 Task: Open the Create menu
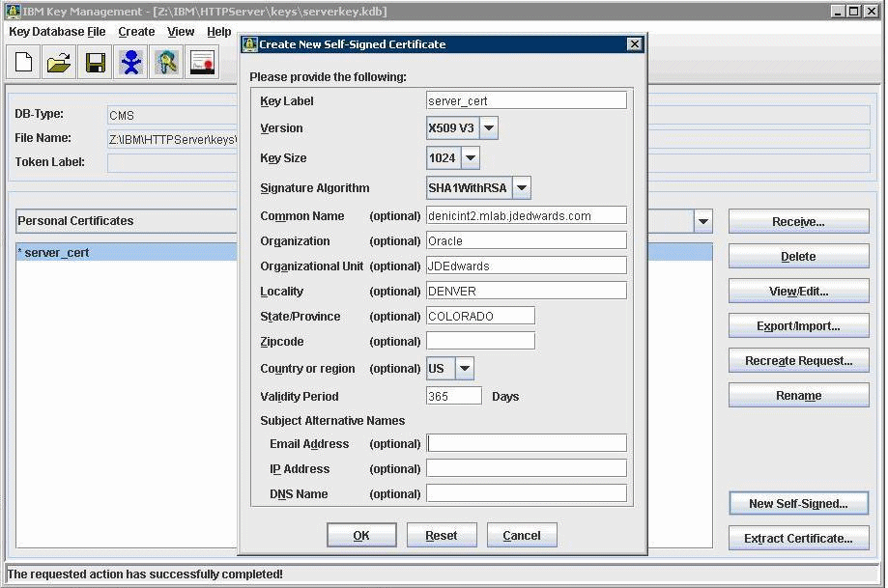tap(136, 32)
